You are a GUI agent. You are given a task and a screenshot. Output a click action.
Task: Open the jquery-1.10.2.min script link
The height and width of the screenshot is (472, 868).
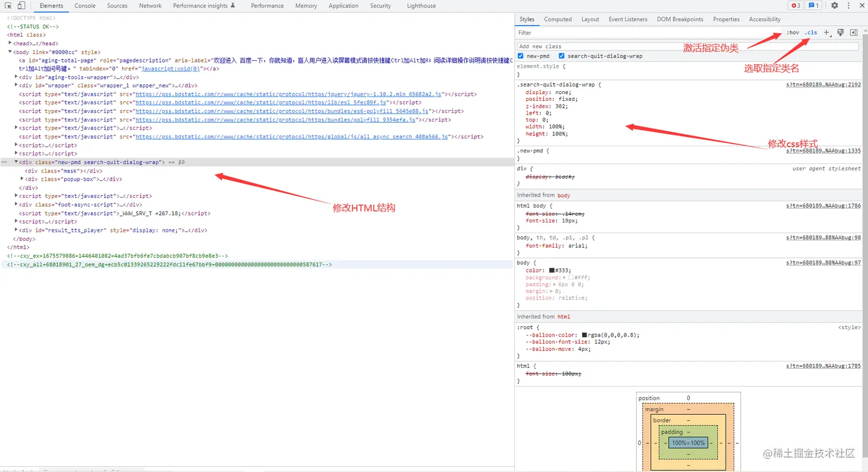point(288,94)
